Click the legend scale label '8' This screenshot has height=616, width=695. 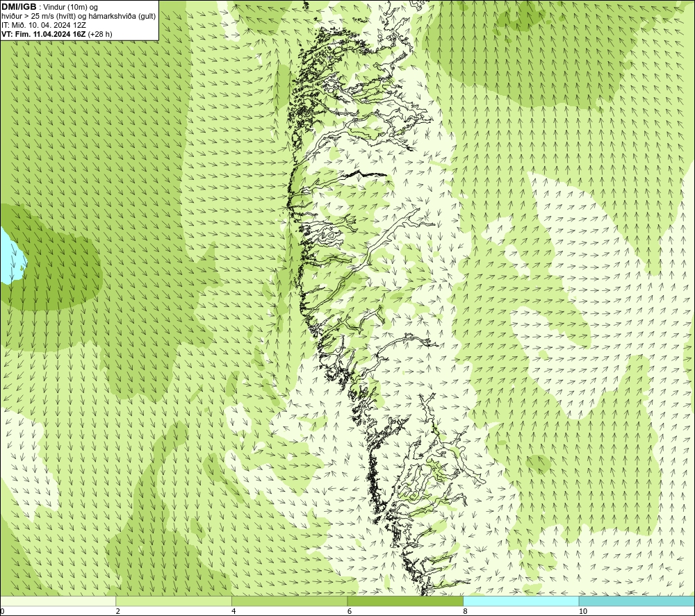[x=465, y=611]
